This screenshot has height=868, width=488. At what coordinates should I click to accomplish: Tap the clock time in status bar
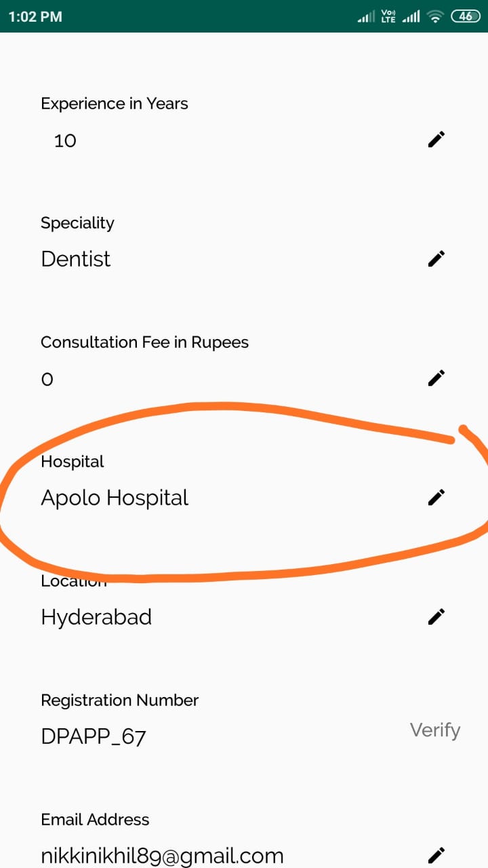pyautogui.click(x=35, y=17)
